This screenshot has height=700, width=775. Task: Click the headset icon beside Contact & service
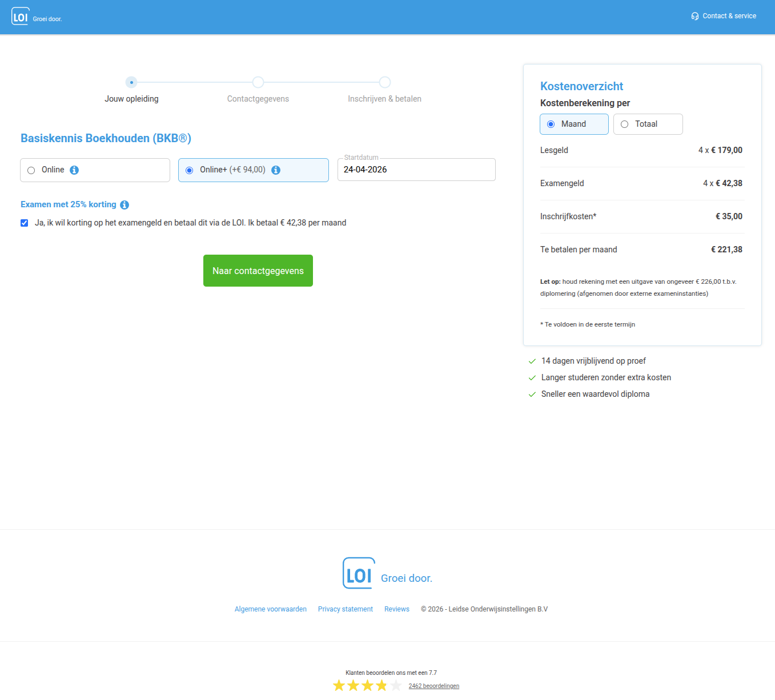[x=694, y=16]
